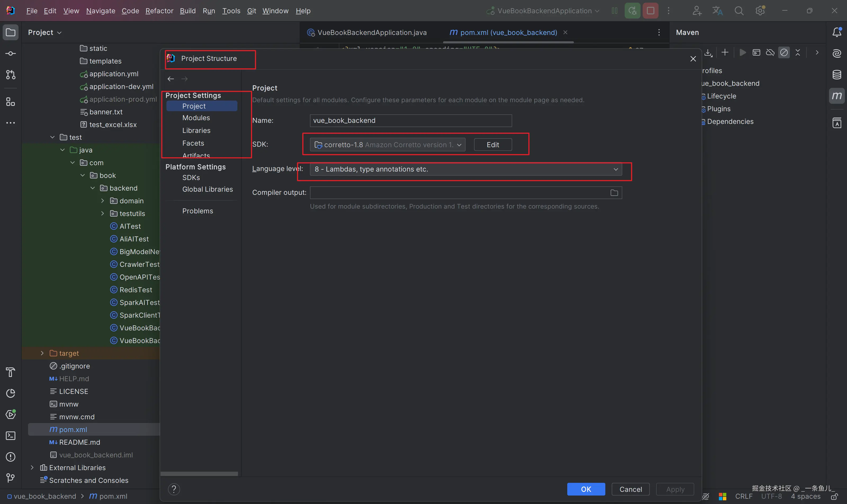Image resolution: width=847 pixels, height=504 pixels.
Task: Open the Database tool window icon
Action: 836,74
